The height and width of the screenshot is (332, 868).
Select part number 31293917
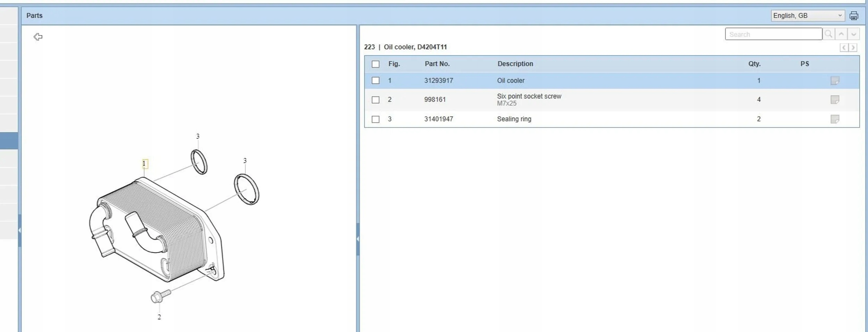pyautogui.click(x=439, y=81)
